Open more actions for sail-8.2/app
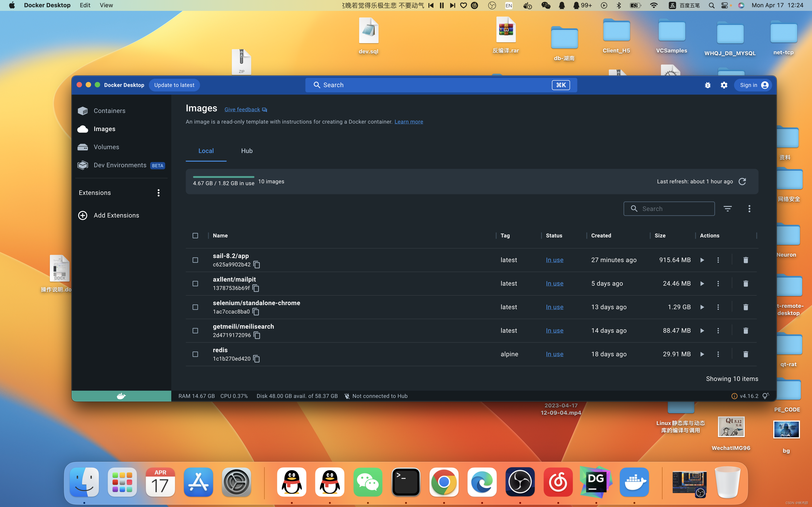 pyautogui.click(x=718, y=260)
